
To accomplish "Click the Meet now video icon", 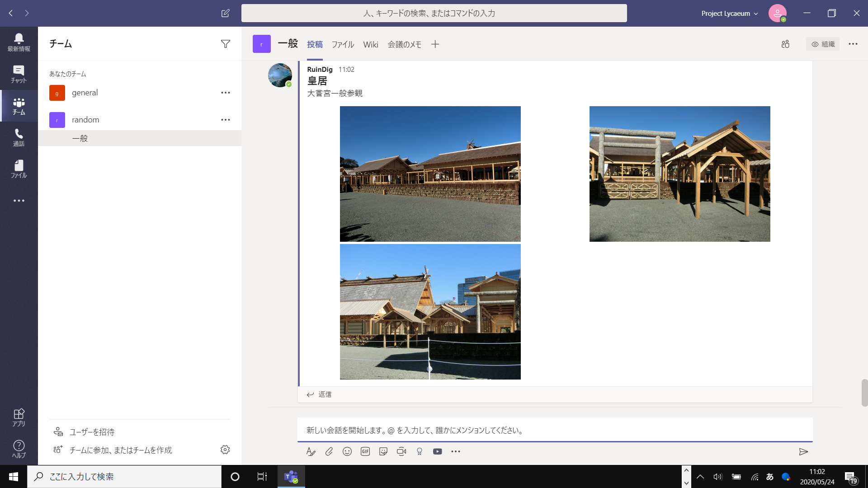I will (x=401, y=451).
